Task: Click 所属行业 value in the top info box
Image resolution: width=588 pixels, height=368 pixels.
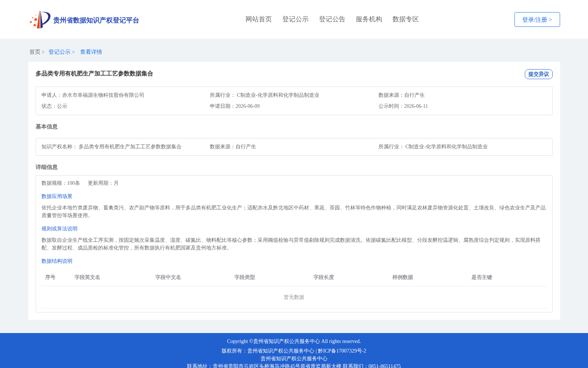Action: pyautogui.click(x=278, y=95)
